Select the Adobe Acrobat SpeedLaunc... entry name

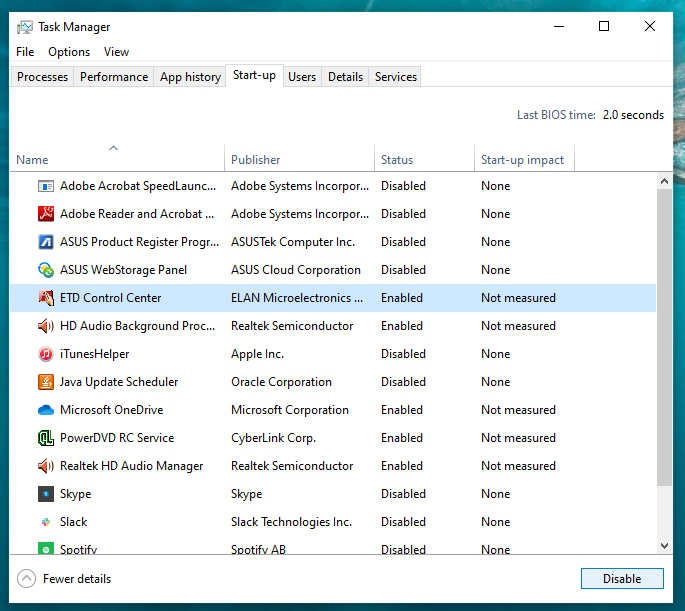pos(138,186)
